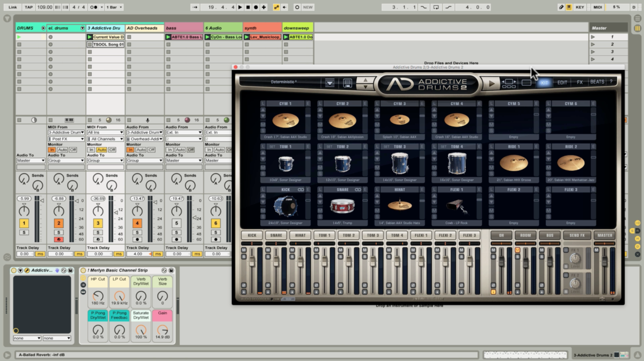Set AD Overheads monitor to Off
Screen dimensions: 644x361
click(152, 150)
